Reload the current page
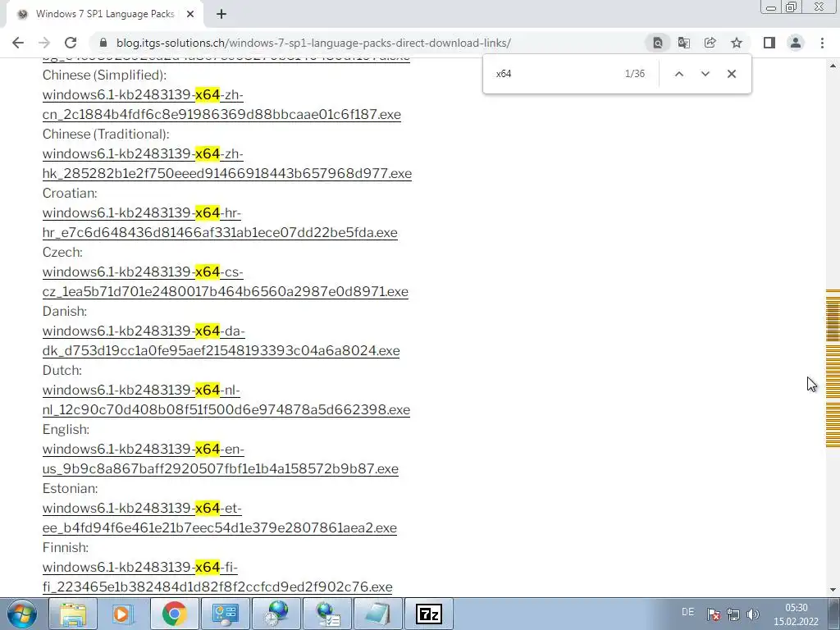The image size is (840, 630). coord(71,43)
